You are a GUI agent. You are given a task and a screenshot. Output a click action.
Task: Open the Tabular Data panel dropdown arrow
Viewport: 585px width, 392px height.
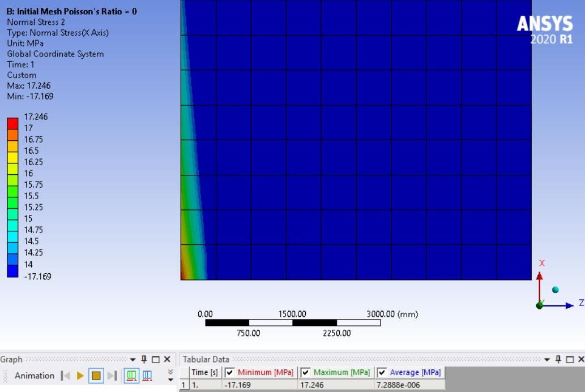click(x=547, y=360)
